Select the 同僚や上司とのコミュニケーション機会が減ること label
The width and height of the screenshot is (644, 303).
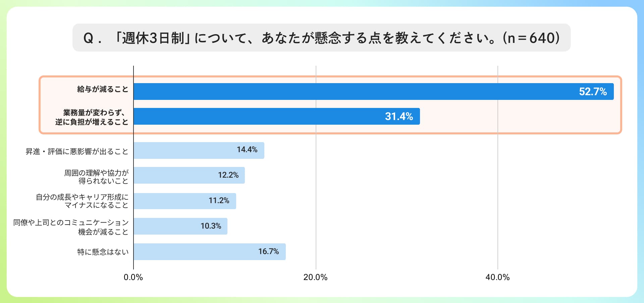[x=71, y=227]
